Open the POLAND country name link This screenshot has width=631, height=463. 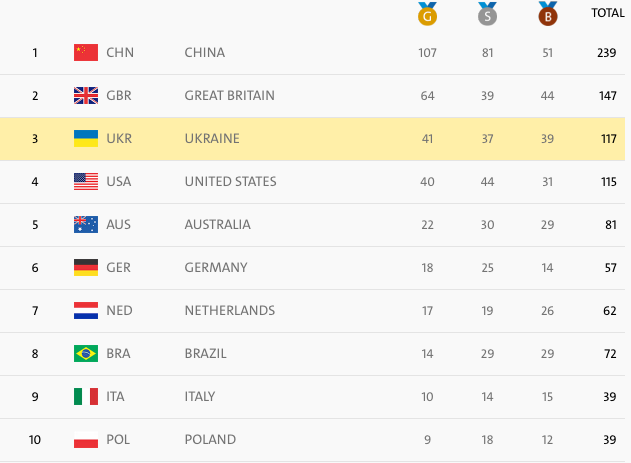click(x=210, y=440)
